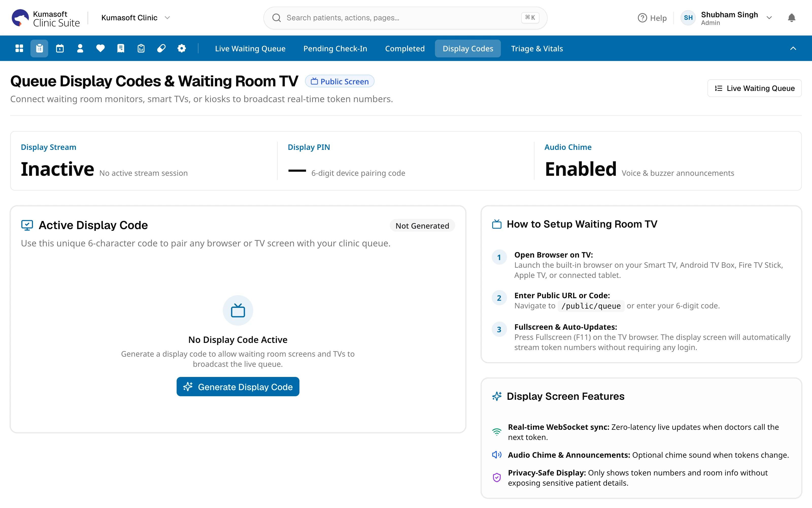Viewport: 812px width, 508px height.
Task: Click the Display PIN label
Action: (x=309, y=147)
